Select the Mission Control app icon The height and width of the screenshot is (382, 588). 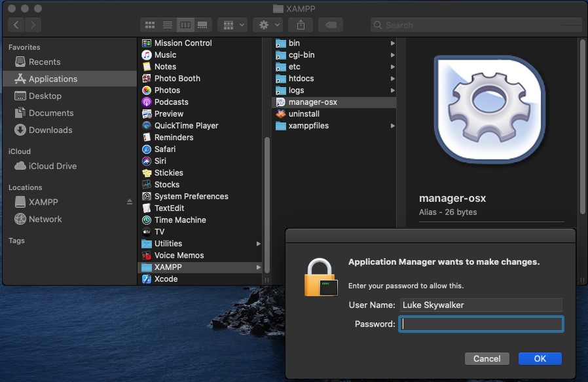click(x=147, y=43)
